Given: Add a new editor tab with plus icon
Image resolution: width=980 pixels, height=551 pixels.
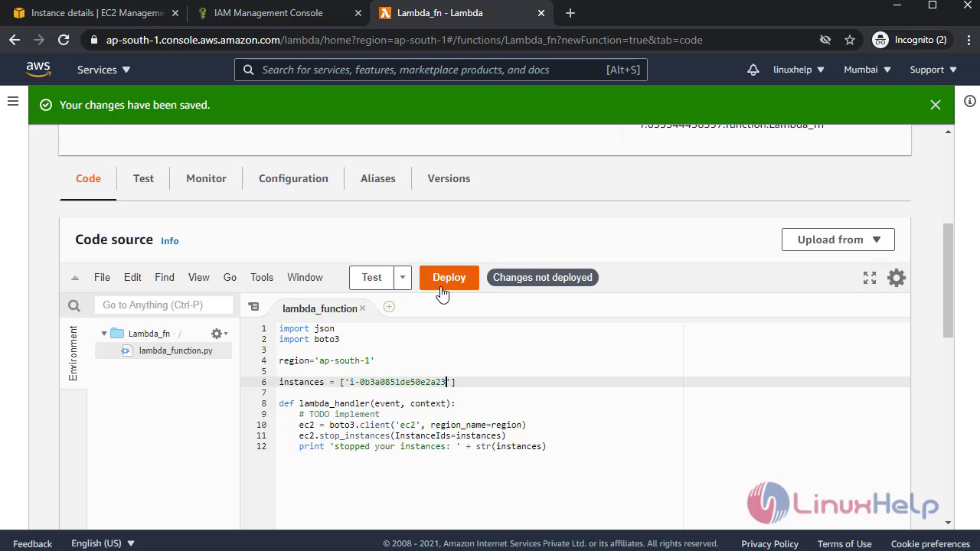Looking at the screenshot, I should 389,307.
